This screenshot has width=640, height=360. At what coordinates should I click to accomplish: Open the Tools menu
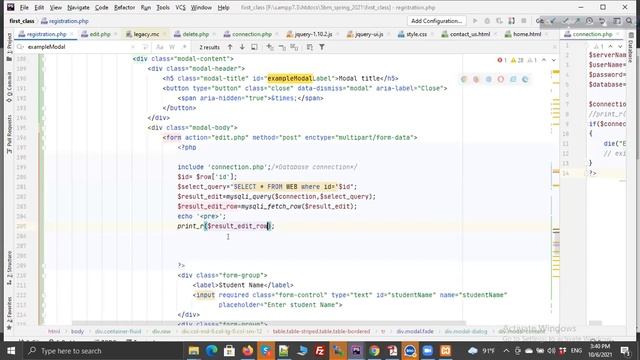(163, 7)
